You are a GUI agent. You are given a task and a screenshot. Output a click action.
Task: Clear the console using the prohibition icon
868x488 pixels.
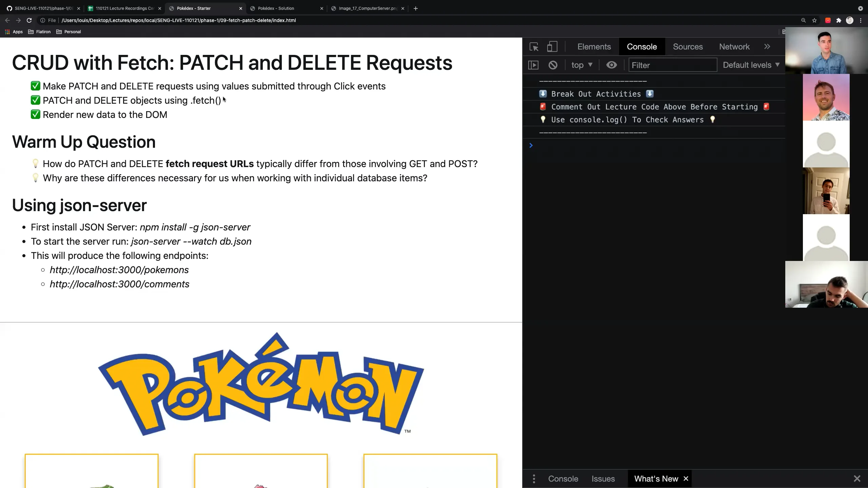click(x=553, y=65)
